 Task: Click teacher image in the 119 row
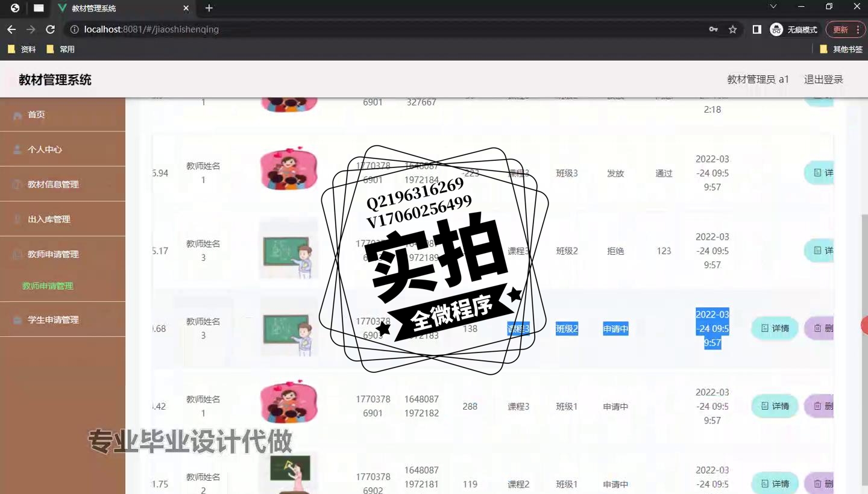tap(289, 475)
